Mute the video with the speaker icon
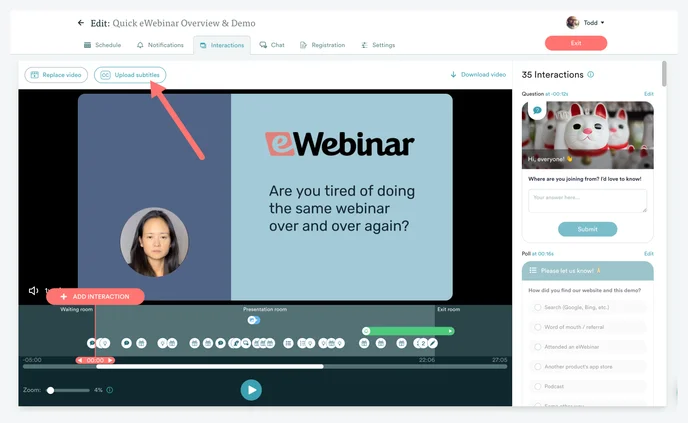The image size is (688, 423). point(34,291)
